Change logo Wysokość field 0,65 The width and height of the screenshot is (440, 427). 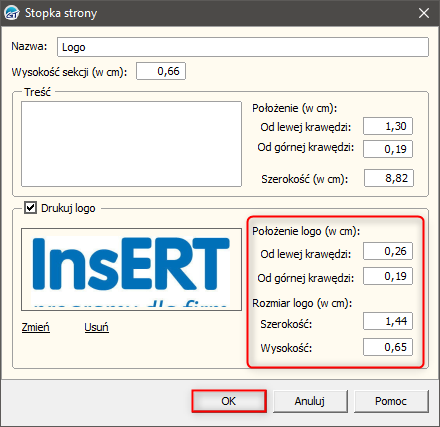(x=388, y=347)
